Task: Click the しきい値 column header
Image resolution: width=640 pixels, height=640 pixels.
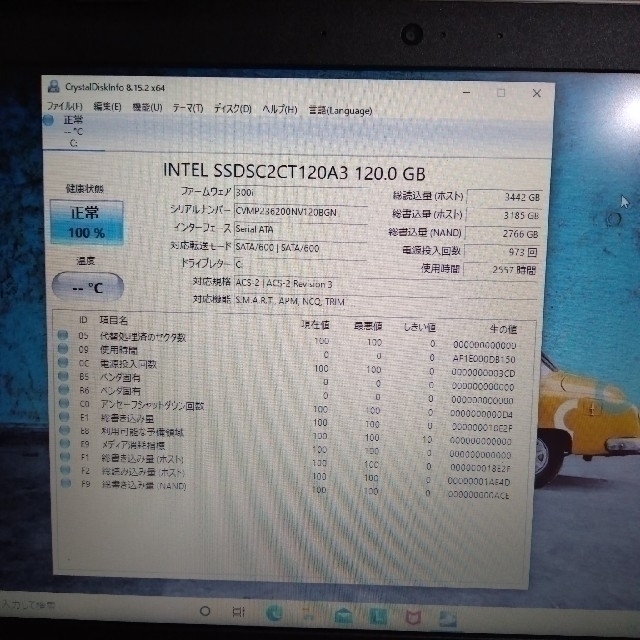Action: (x=420, y=327)
